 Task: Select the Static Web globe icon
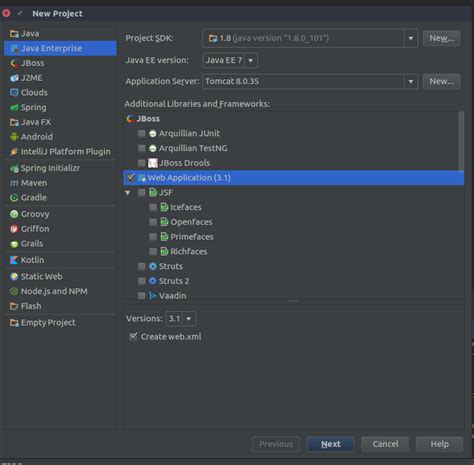(14, 276)
